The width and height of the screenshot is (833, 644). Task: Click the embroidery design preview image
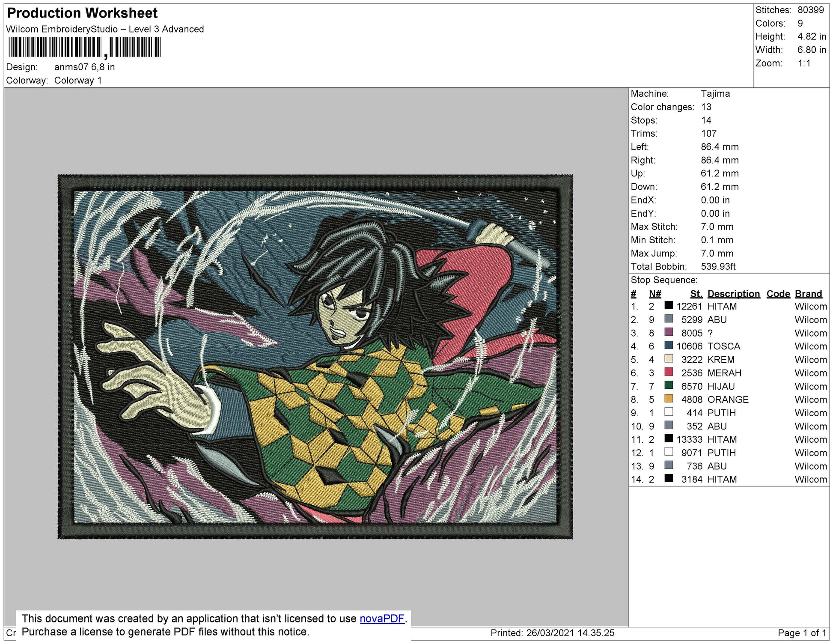315,356
